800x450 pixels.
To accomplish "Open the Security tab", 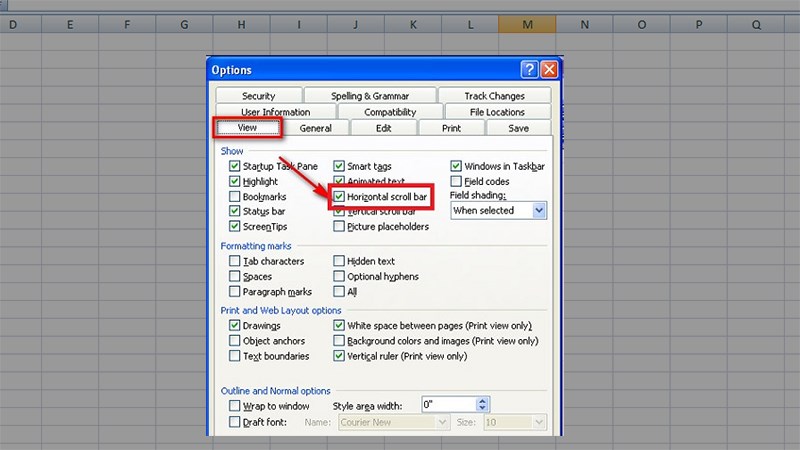I will click(x=259, y=95).
